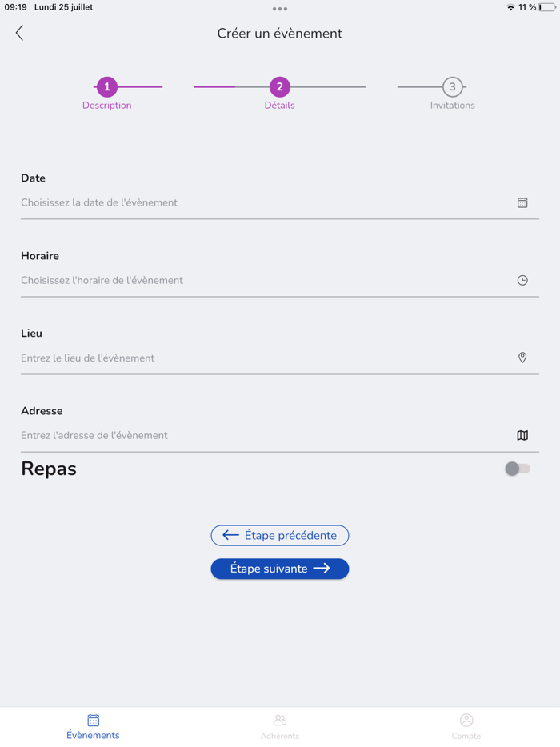Viewport: 560px width, 747px height.
Task: Tap the battery indicator in status bar
Action: point(547,7)
